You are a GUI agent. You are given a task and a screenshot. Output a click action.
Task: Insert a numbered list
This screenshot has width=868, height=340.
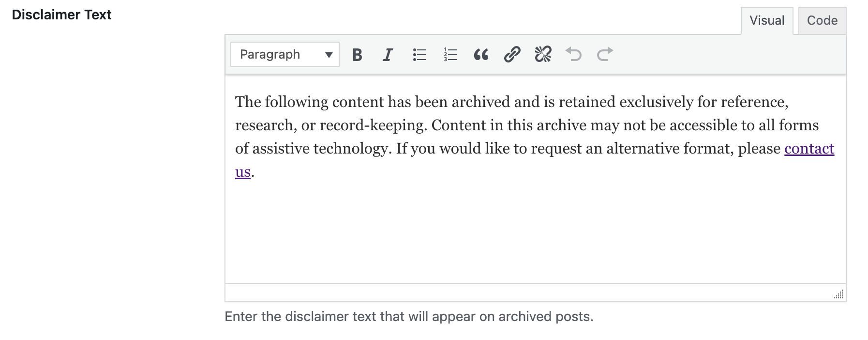(449, 55)
